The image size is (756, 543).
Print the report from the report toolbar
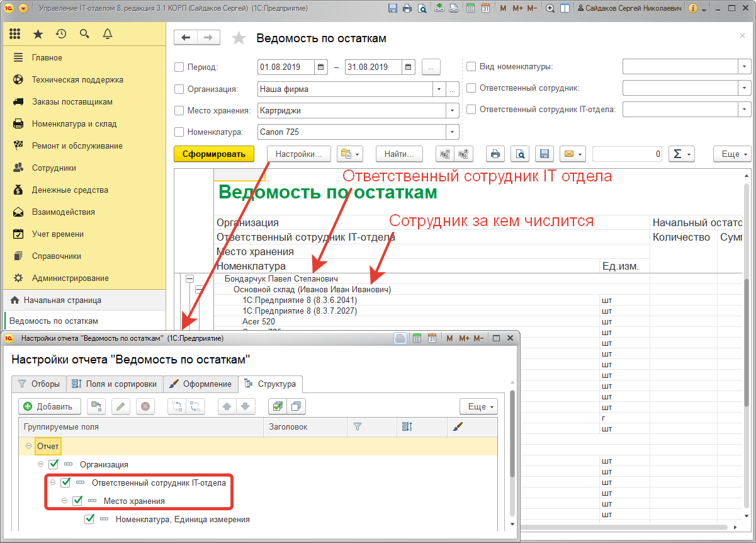click(x=495, y=154)
